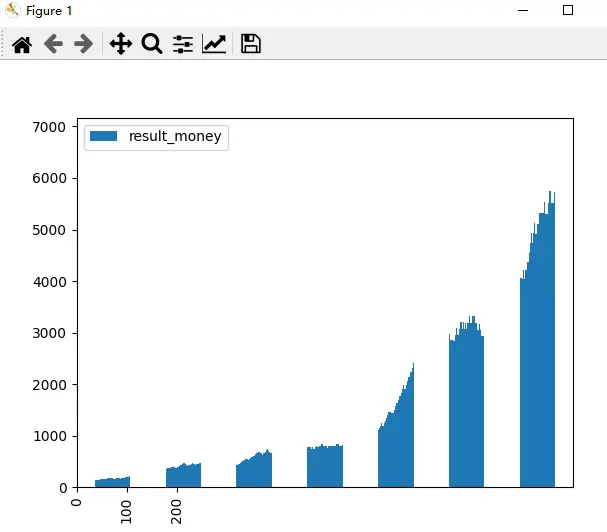Open the Edit axis parameters chart icon
Viewport: 607px width, 532px height.
[x=214, y=44]
